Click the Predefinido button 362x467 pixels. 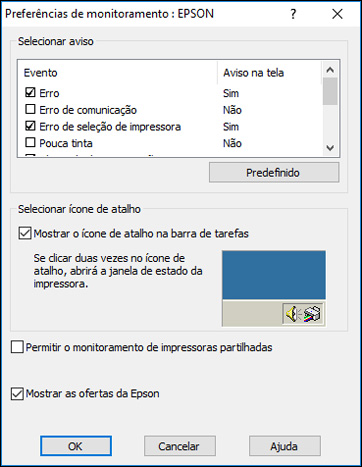coord(274,173)
